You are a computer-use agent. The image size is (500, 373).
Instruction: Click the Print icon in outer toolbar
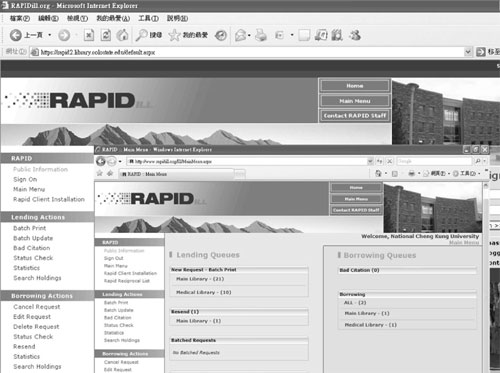[x=261, y=35]
